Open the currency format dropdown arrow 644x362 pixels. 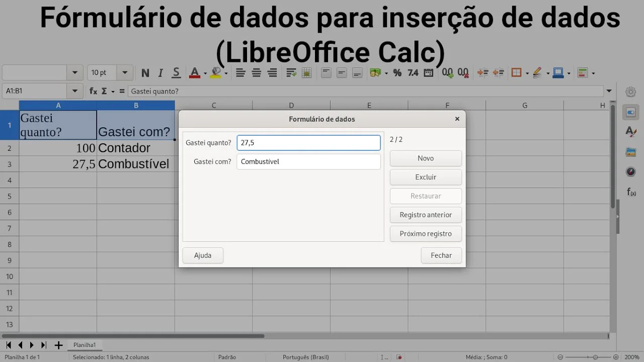pyautogui.click(x=386, y=73)
